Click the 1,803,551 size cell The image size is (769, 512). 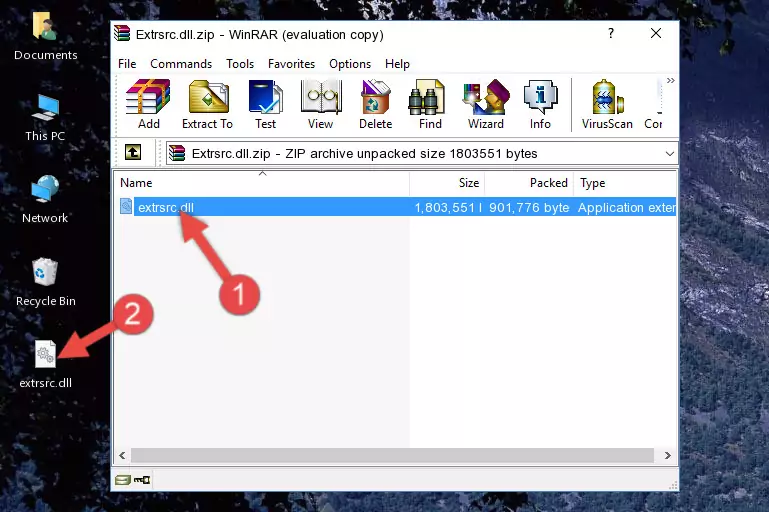[x=448, y=207]
